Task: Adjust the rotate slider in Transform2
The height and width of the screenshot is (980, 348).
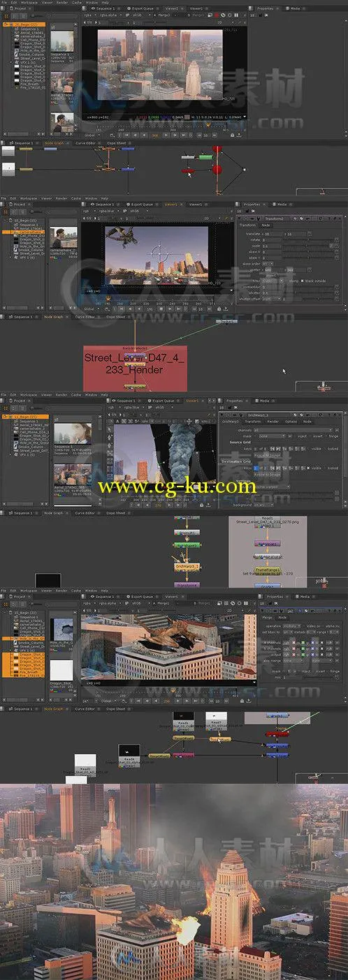Action: coord(307,240)
